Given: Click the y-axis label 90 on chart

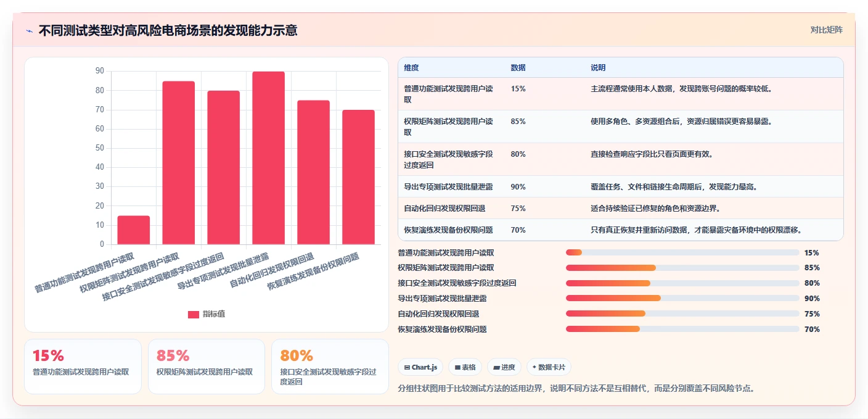Looking at the screenshot, I should point(100,71).
